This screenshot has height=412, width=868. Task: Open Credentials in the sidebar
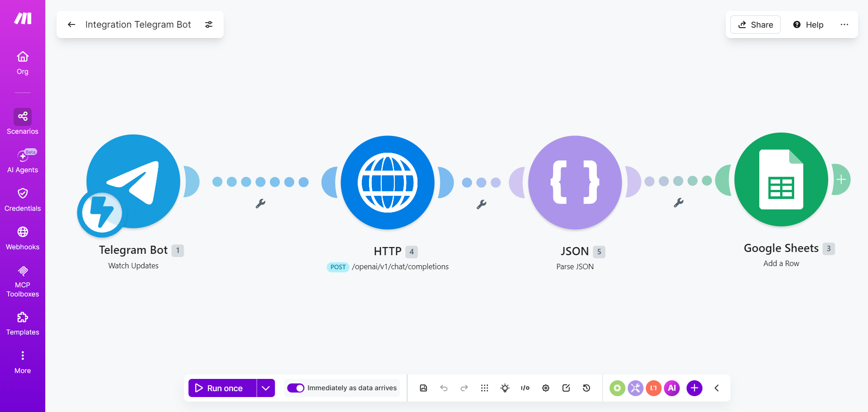click(23, 200)
